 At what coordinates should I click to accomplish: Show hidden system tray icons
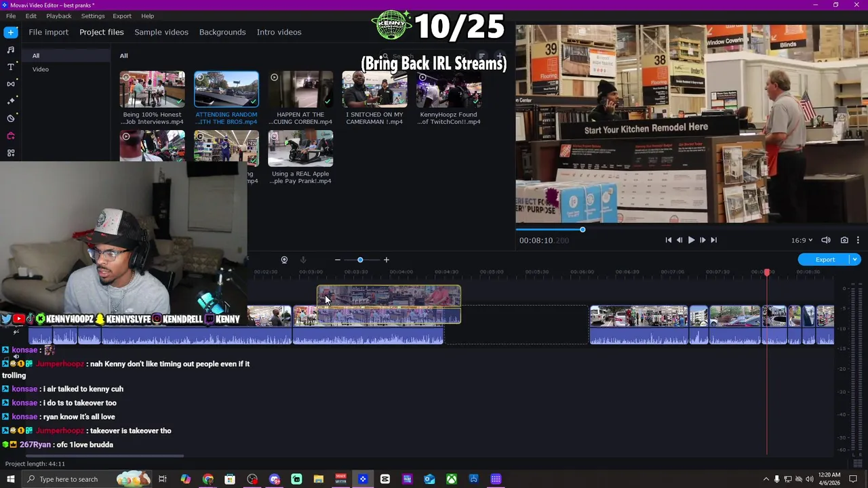(766, 479)
